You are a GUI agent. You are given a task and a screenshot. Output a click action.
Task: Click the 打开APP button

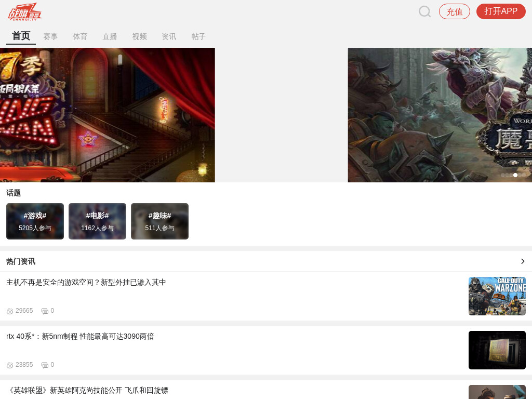[x=501, y=11]
